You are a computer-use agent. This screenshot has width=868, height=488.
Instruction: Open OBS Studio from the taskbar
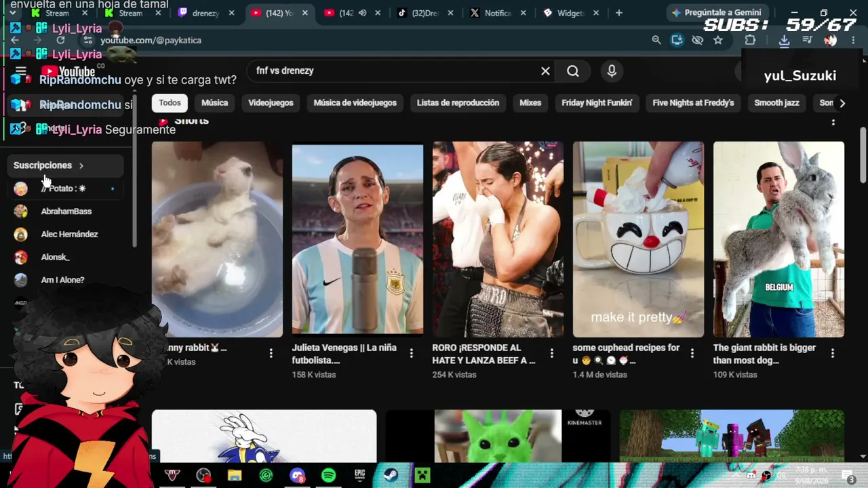pyautogui.click(x=203, y=475)
